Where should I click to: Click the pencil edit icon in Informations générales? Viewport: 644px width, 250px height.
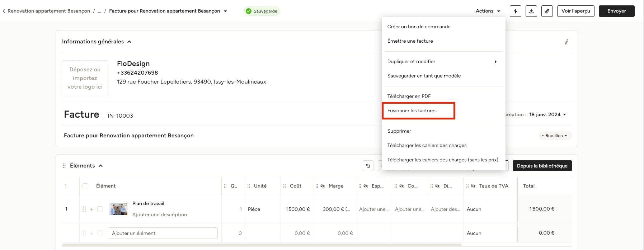(x=567, y=42)
